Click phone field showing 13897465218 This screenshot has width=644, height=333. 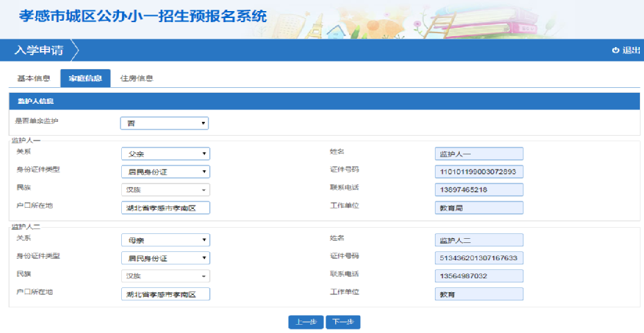[478, 190]
